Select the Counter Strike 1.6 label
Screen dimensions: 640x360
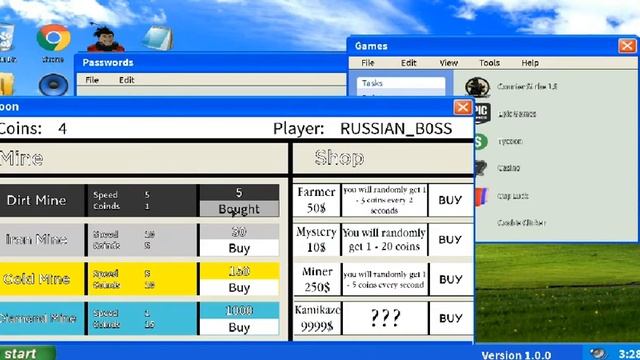pyautogui.click(x=527, y=87)
